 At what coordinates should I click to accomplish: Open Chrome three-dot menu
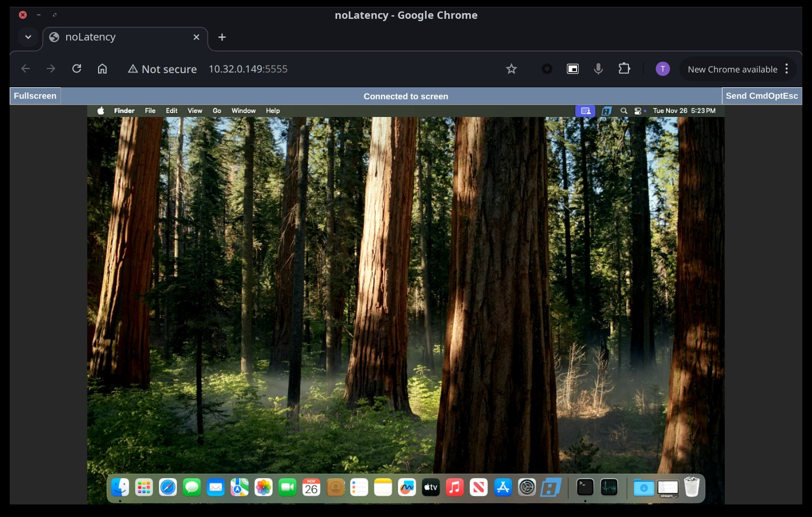[787, 68]
